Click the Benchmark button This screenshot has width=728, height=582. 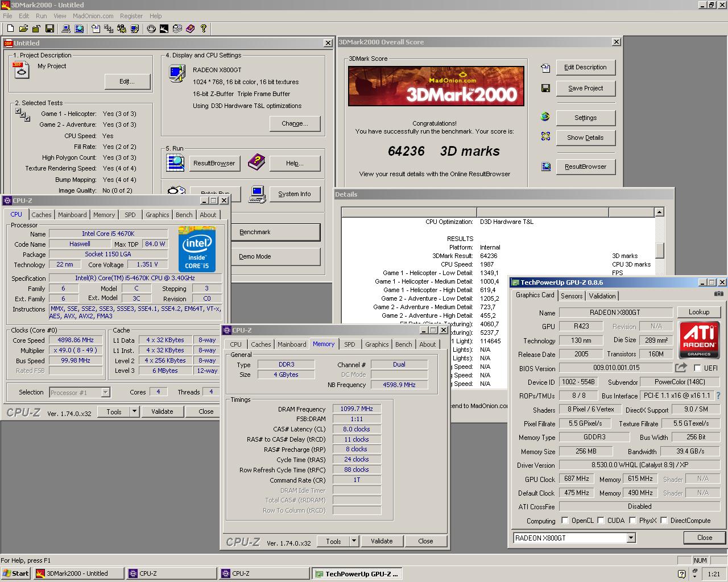click(276, 232)
